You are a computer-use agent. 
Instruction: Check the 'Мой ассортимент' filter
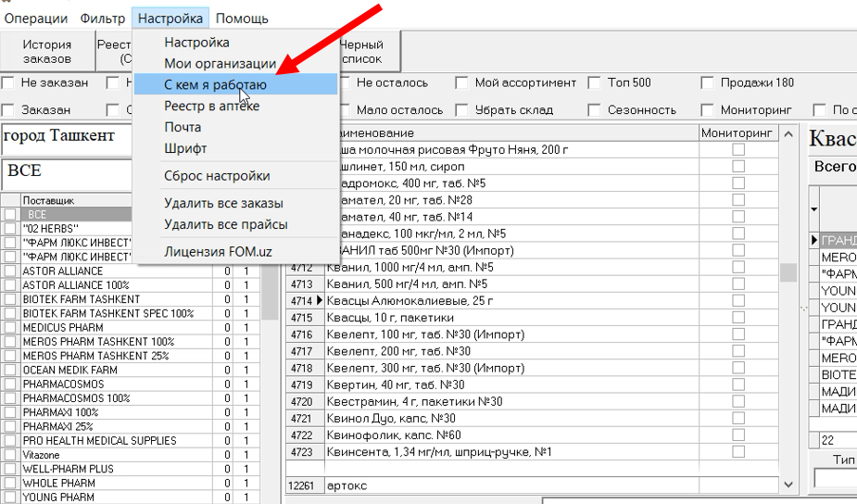click(461, 83)
